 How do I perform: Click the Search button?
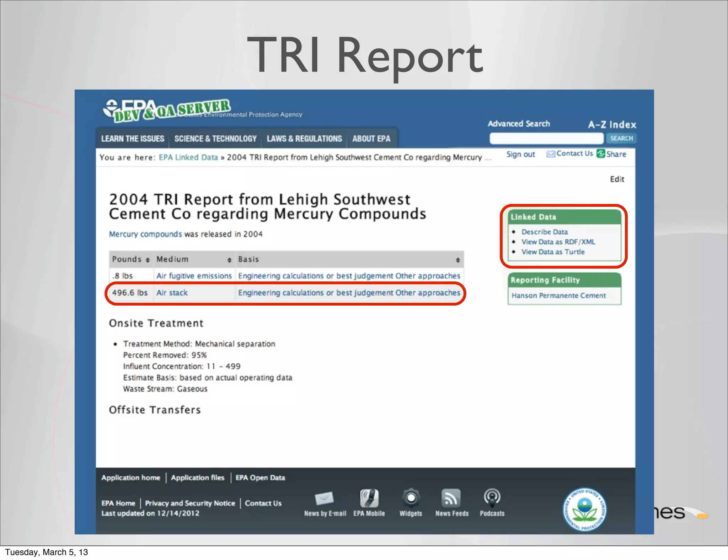622,138
